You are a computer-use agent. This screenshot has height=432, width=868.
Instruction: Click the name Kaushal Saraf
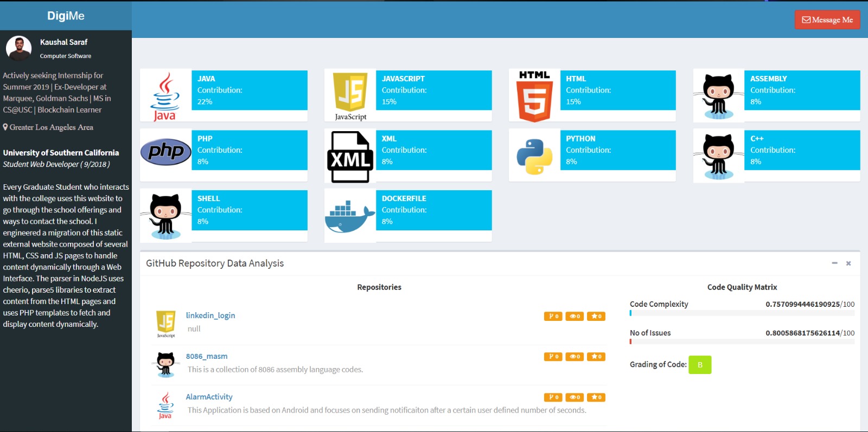click(x=63, y=42)
